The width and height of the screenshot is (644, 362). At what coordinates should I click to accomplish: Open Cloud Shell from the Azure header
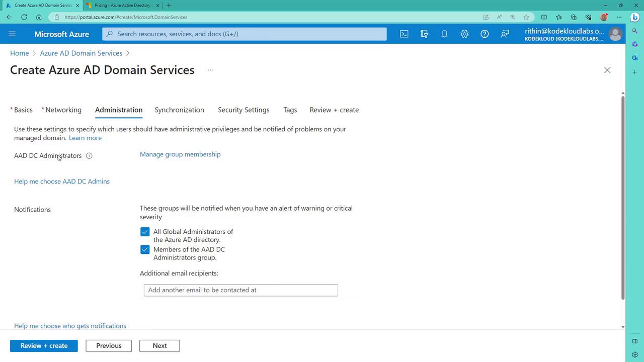pos(404,34)
